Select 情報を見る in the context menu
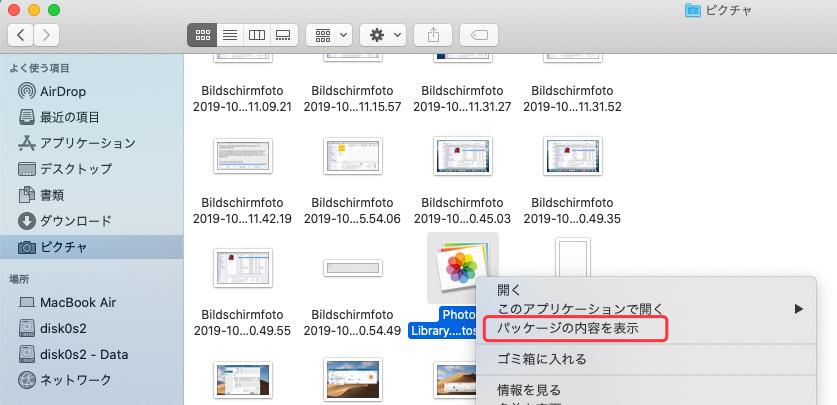The height and width of the screenshot is (405, 837). [x=529, y=390]
